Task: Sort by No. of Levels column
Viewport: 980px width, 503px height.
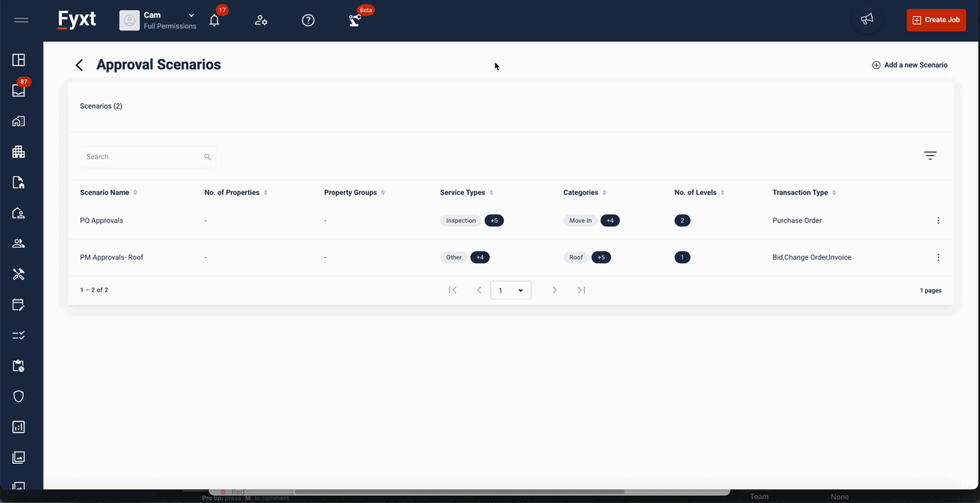Action: pyautogui.click(x=700, y=192)
